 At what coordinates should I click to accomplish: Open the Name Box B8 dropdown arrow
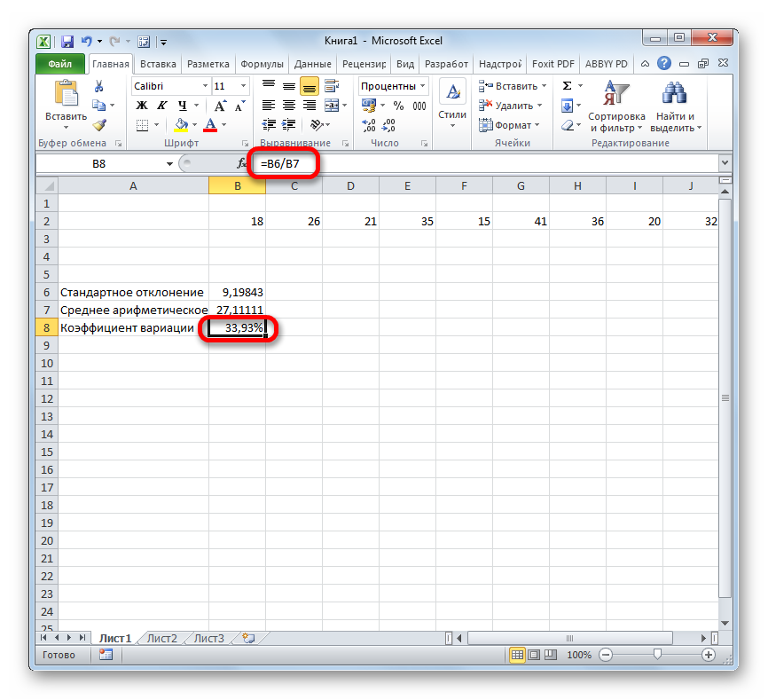click(169, 163)
